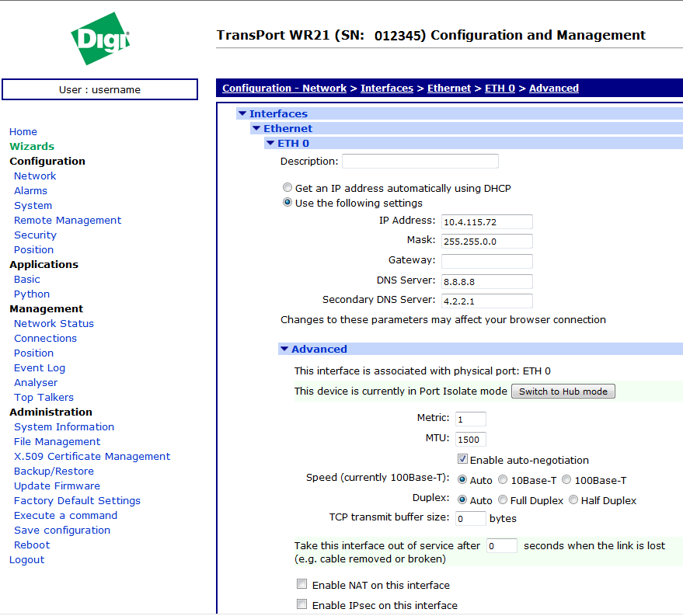The image size is (683, 616).
Task: Click the MTU input field
Action: pyautogui.click(x=471, y=439)
